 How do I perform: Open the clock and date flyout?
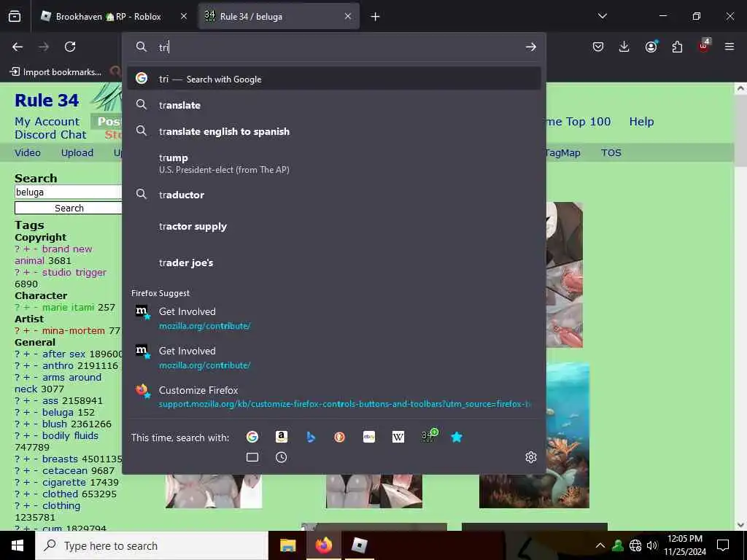pos(685,545)
